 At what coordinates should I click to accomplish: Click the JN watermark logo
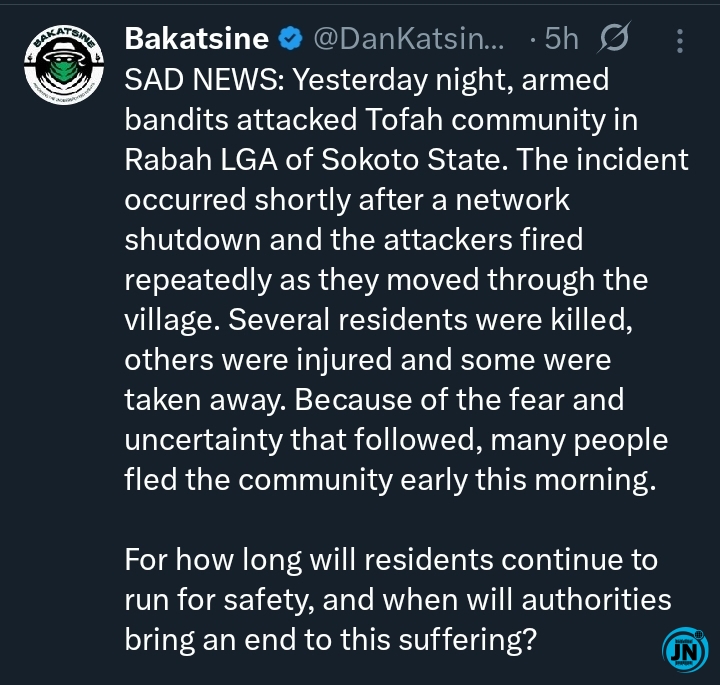(x=684, y=648)
